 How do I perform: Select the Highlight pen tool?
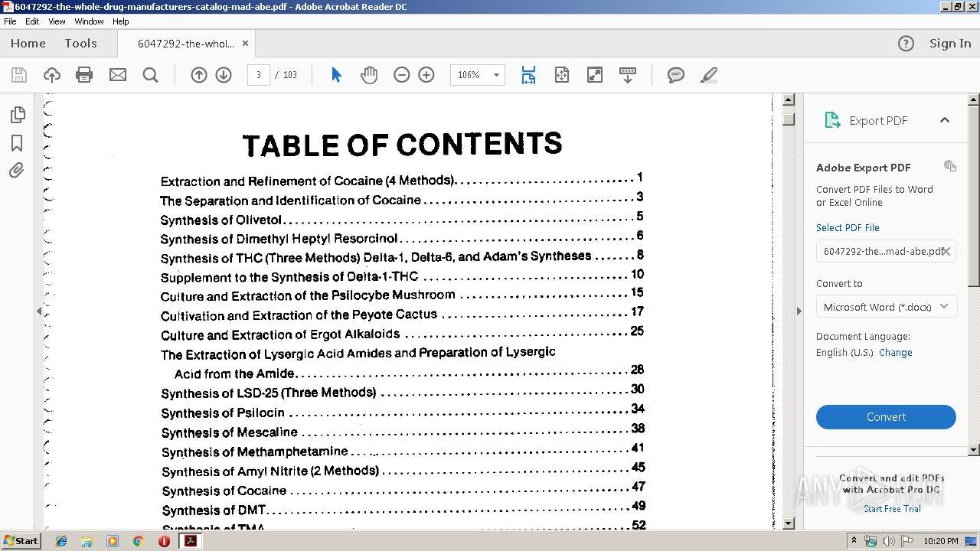pos(709,75)
